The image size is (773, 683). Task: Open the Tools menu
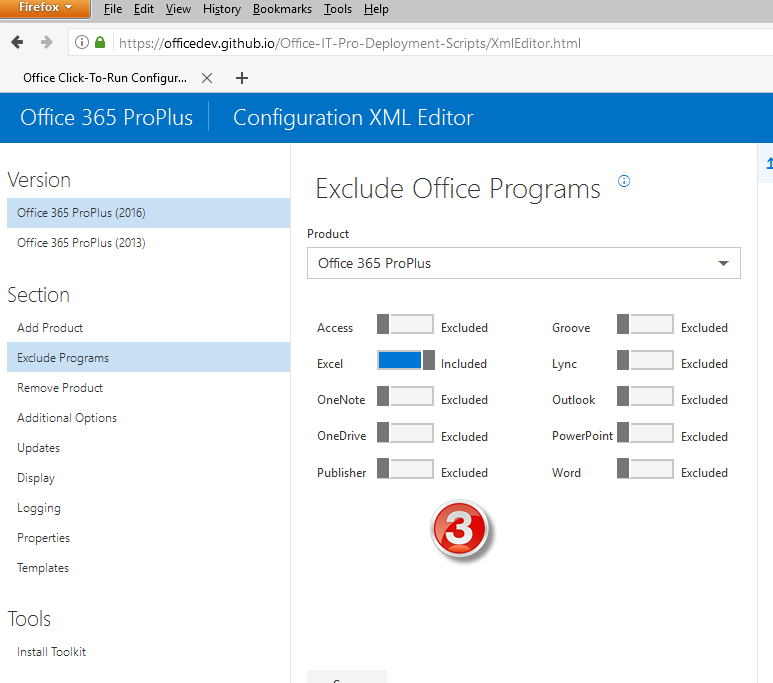click(338, 9)
